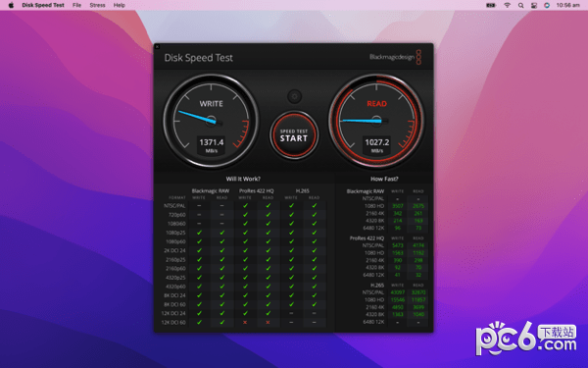
Task: Click the ProRes 422 HQ column header in Will It Work
Action: 257,190
